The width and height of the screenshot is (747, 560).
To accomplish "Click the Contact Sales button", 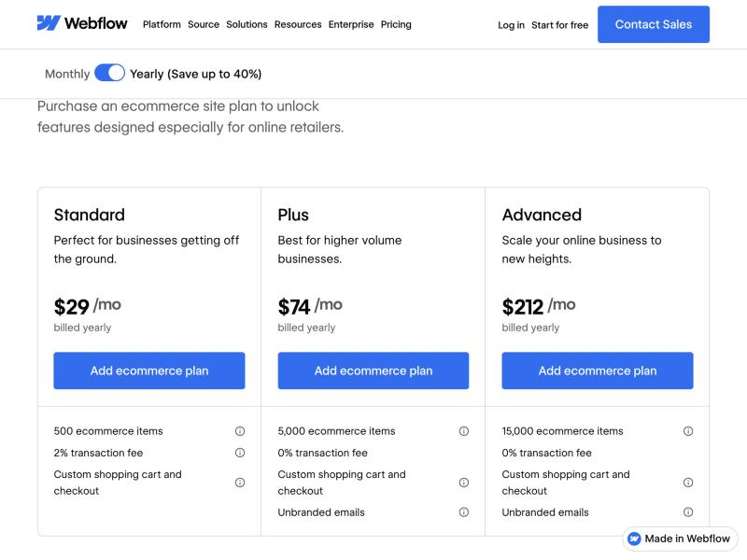I will pyautogui.click(x=654, y=24).
